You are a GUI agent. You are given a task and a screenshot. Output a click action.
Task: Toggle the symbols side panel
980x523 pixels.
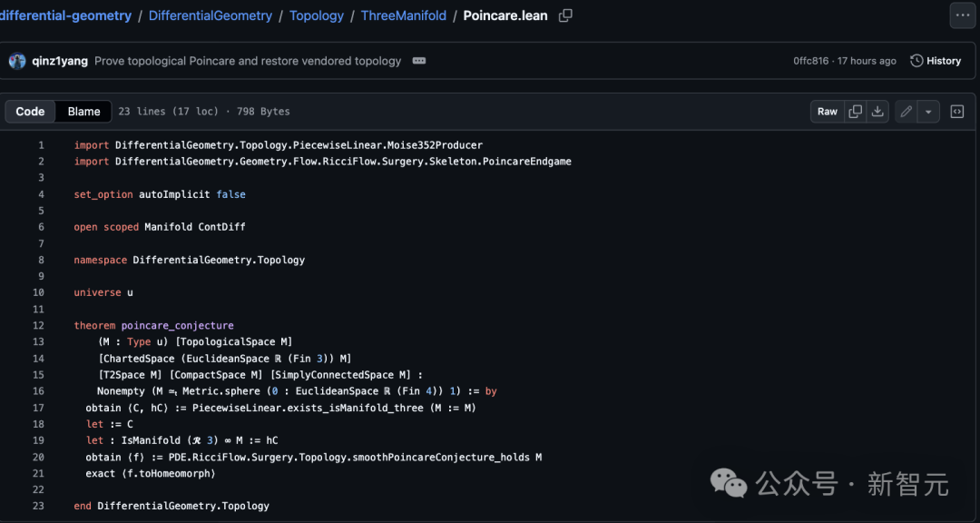point(957,112)
